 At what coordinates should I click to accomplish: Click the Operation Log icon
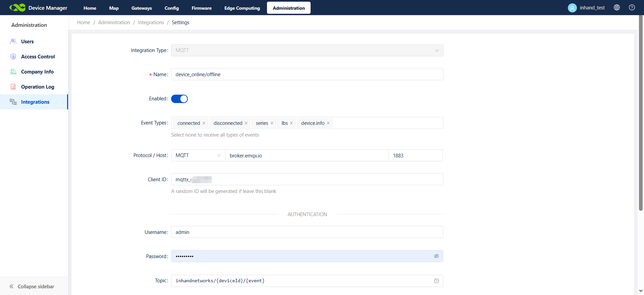coord(13,87)
